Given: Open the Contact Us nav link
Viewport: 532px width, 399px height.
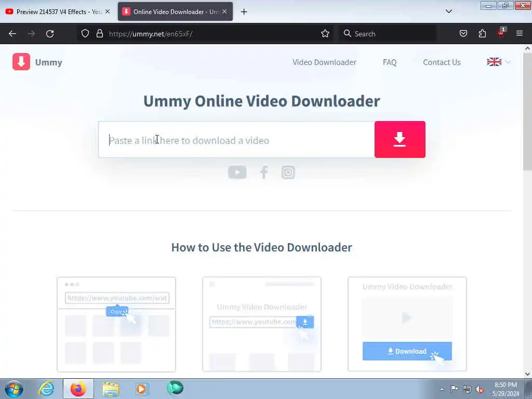Looking at the screenshot, I should point(442,62).
